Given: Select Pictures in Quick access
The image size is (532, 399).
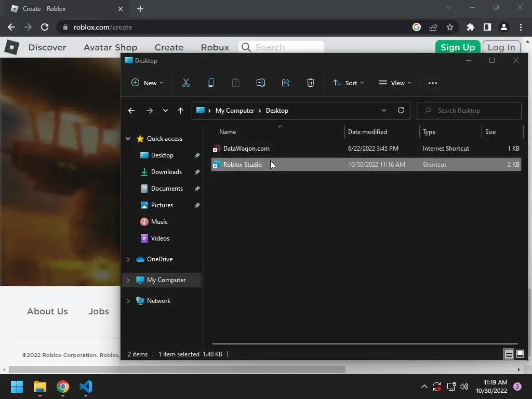Looking at the screenshot, I should [162, 205].
